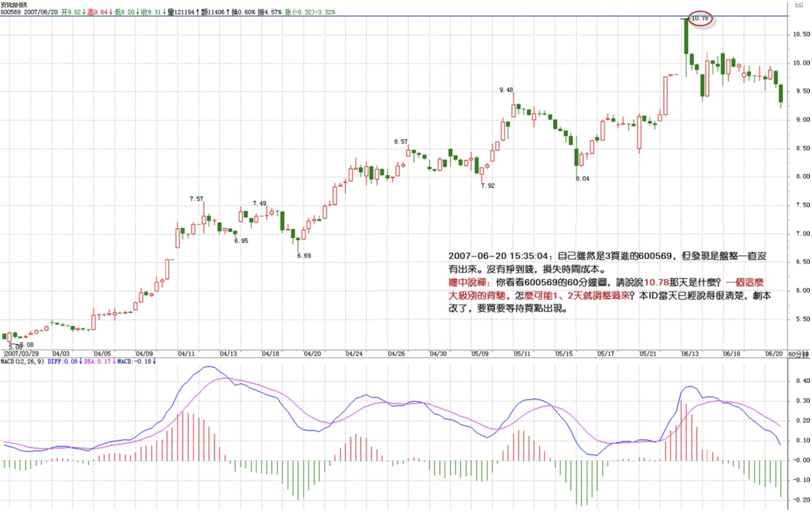Click the DEA:0.17 value label
This screenshot has width=812, height=512.
(x=97, y=361)
